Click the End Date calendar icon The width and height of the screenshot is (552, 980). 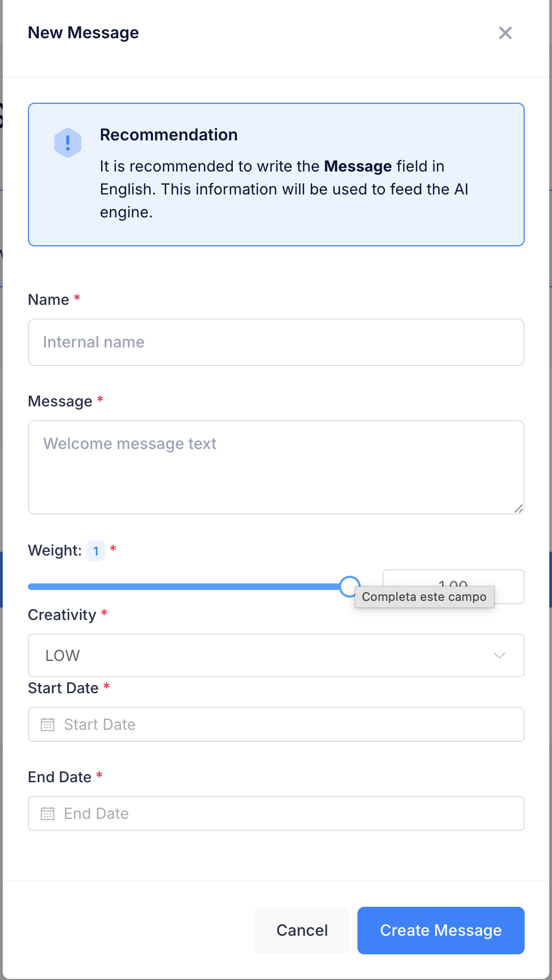tap(48, 813)
